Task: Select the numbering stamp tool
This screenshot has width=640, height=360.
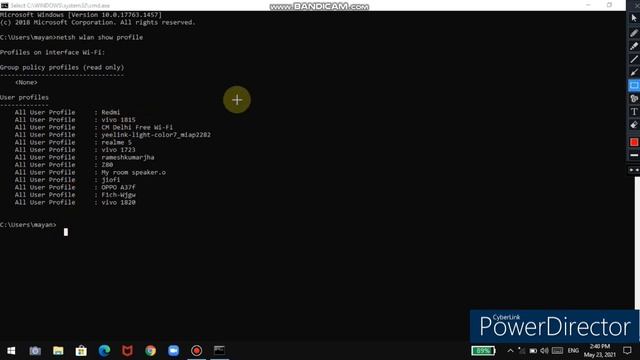Action: point(634,98)
